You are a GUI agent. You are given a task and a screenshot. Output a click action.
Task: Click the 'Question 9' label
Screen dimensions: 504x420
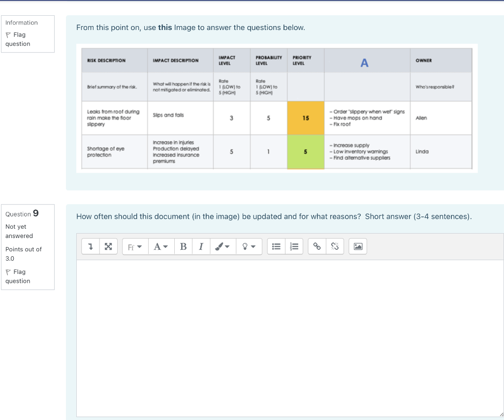click(22, 213)
